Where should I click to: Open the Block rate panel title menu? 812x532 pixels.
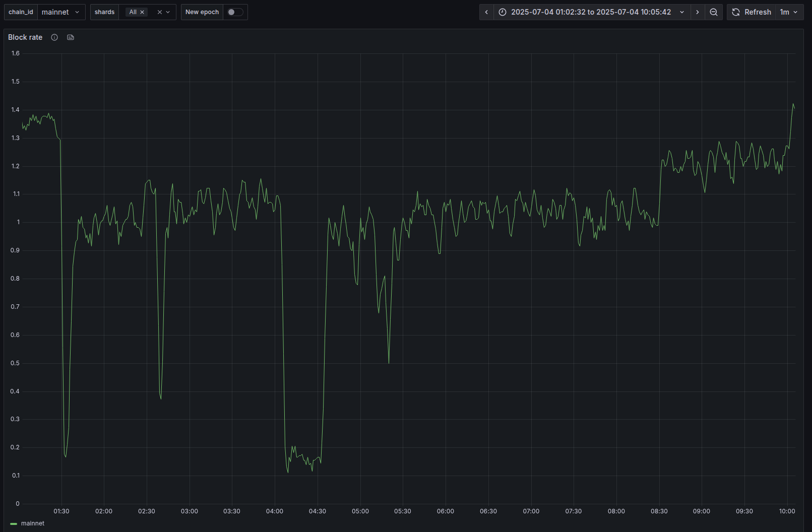coord(25,37)
